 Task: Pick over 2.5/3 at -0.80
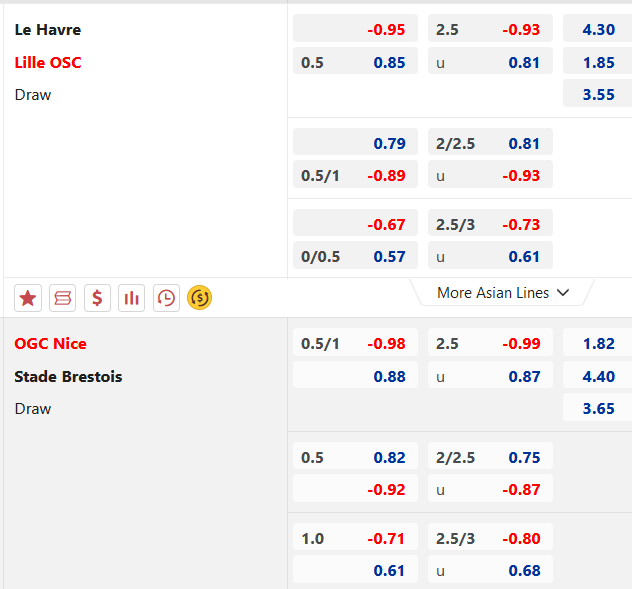click(490, 537)
